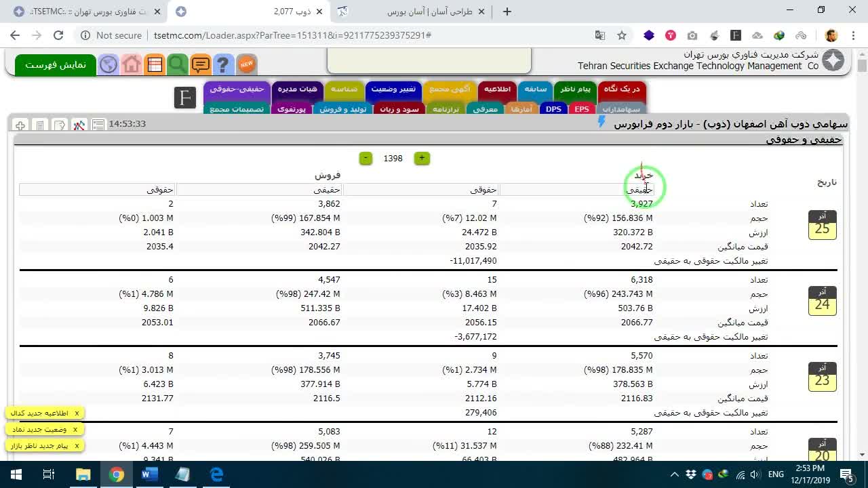Click the camera screenshot extension icon
The width and height of the screenshot is (868, 488).
[x=692, y=35]
